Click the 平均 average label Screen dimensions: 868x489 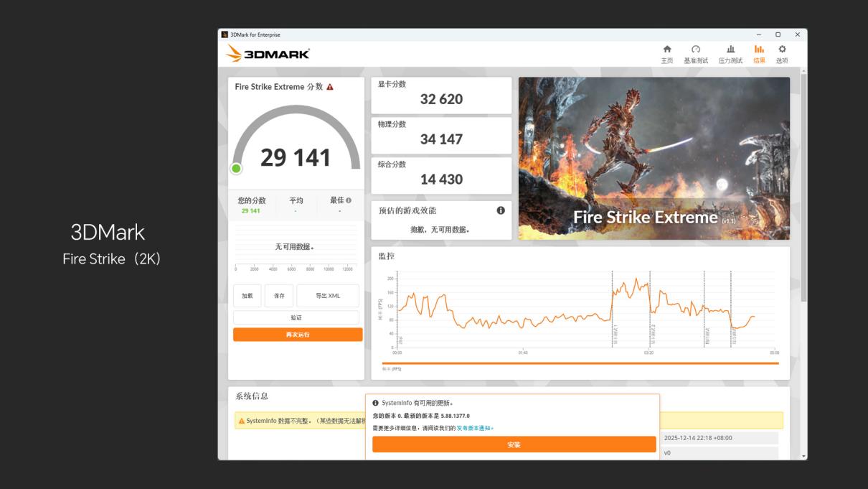coord(296,200)
